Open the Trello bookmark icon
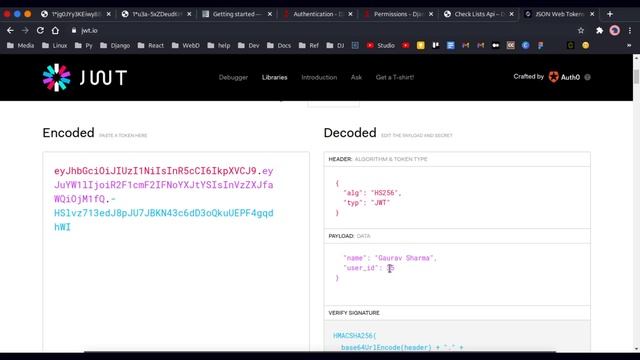Image resolution: width=640 pixels, height=360 pixels. click(x=436, y=45)
